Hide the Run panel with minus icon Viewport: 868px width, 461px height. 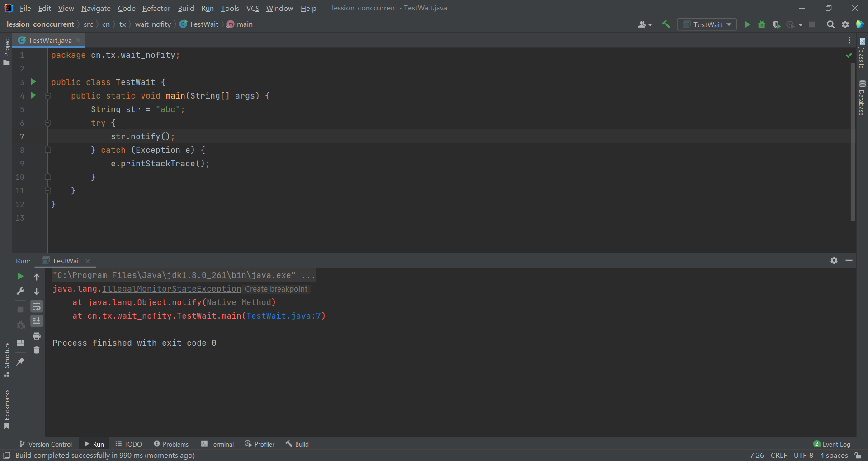pos(849,260)
